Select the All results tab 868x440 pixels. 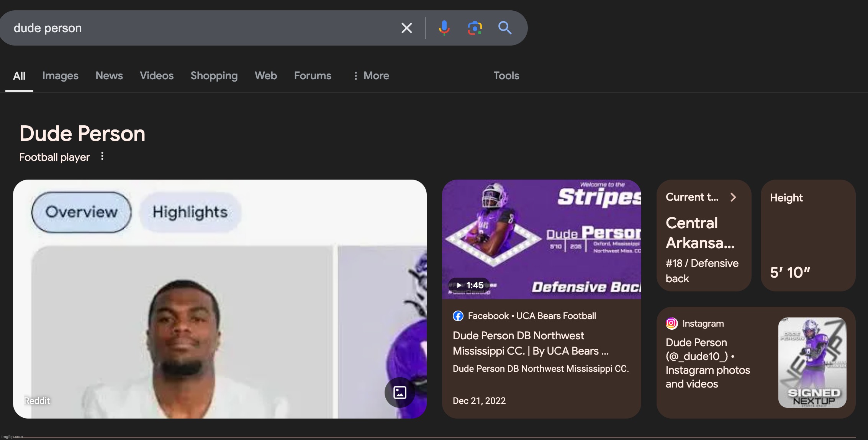coord(19,76)
